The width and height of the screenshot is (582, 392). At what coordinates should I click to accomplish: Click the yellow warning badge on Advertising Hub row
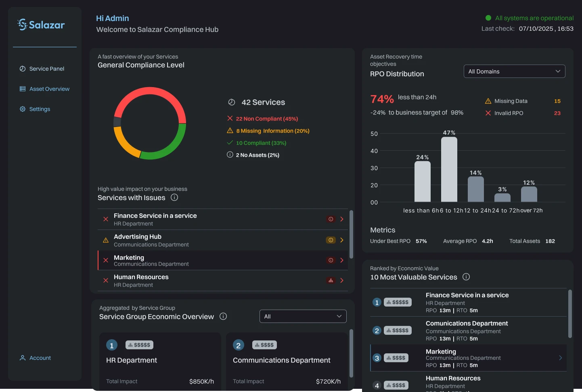(x=331, y=240)
